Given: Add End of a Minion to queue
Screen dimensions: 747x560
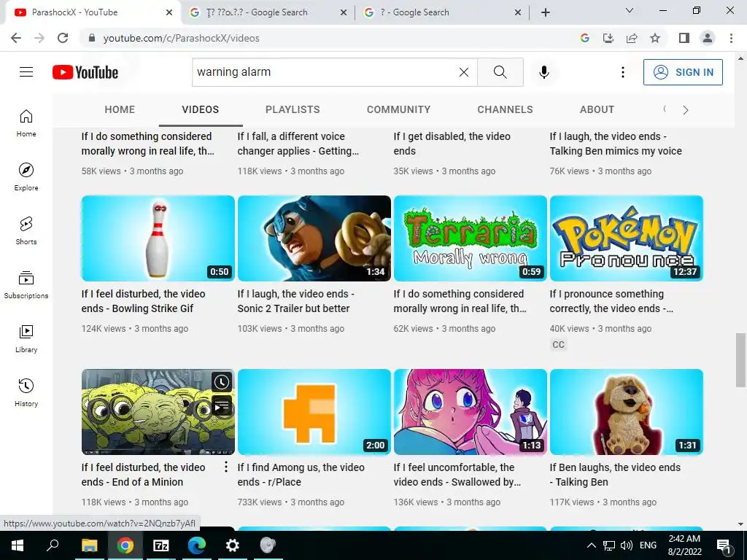Looking at the screenshot, I should coord(222,406).
